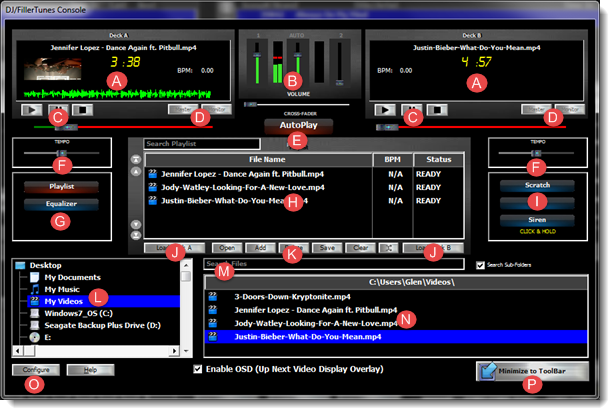This screenshot has height=415, width=615.
Task: Click the unlabeled effect button between Scratch and Siren
Action: 537,203
